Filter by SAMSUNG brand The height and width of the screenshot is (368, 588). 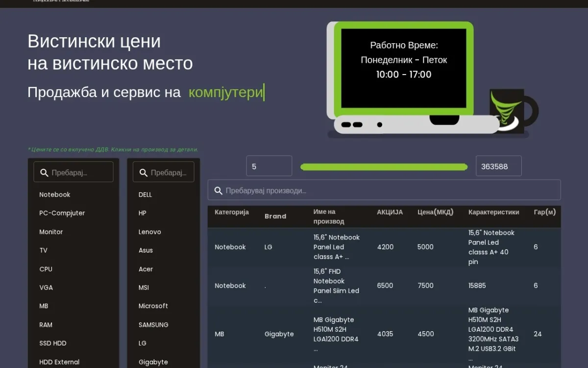(x=153, y=324)
